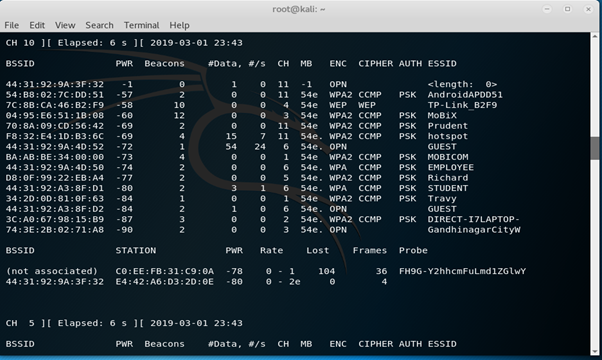Maximize the root@kali terminal window
Image resolution: width=602 pixels, height=360 pixels.
tap(567, 9)
